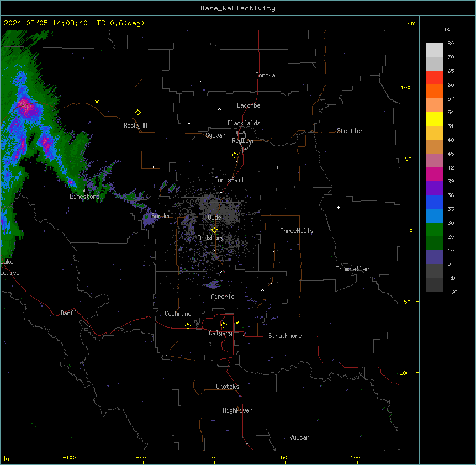
Task: Select the yellow diamond marker south of RedDeer
Action: click(235, 155)
